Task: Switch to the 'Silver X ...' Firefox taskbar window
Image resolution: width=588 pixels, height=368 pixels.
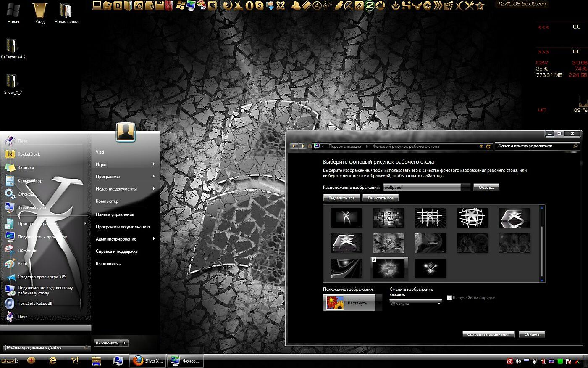Action: (148, 361)
